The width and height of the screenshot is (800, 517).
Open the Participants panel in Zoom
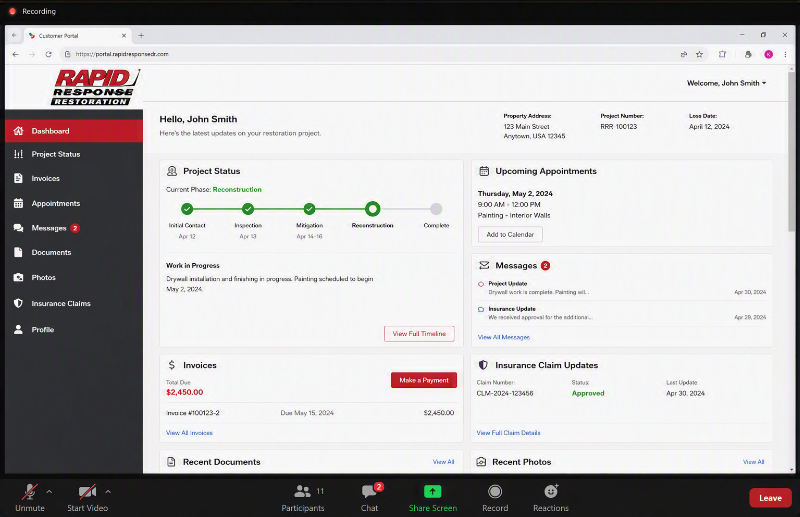pos(303,498)
